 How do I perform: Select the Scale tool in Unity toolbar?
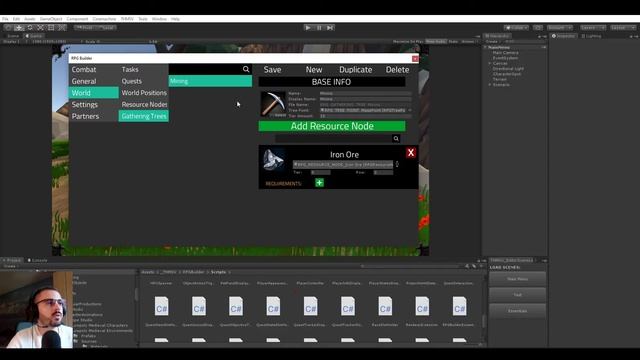point(40,27)
